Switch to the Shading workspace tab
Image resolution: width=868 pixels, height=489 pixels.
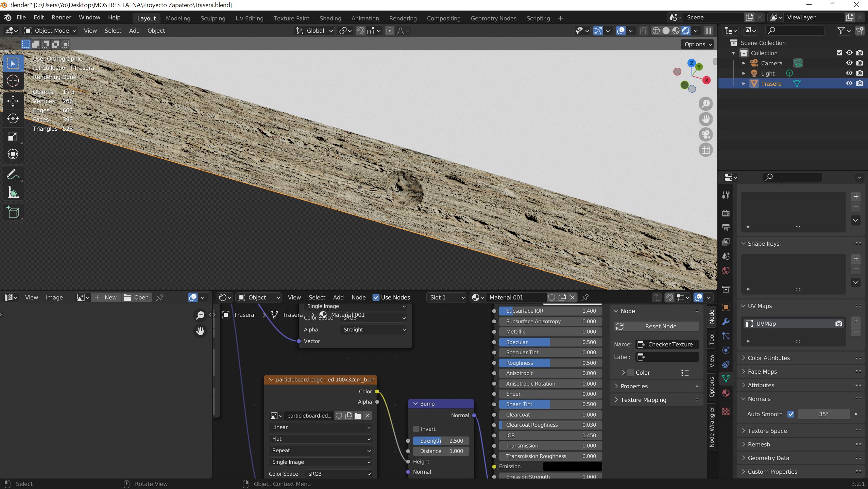click(330, 18)
